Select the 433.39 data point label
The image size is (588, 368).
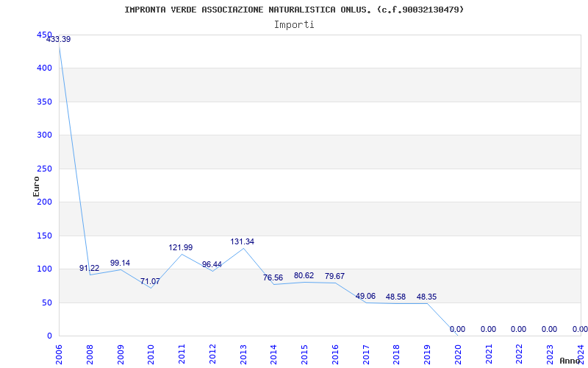tap(59, 39)
